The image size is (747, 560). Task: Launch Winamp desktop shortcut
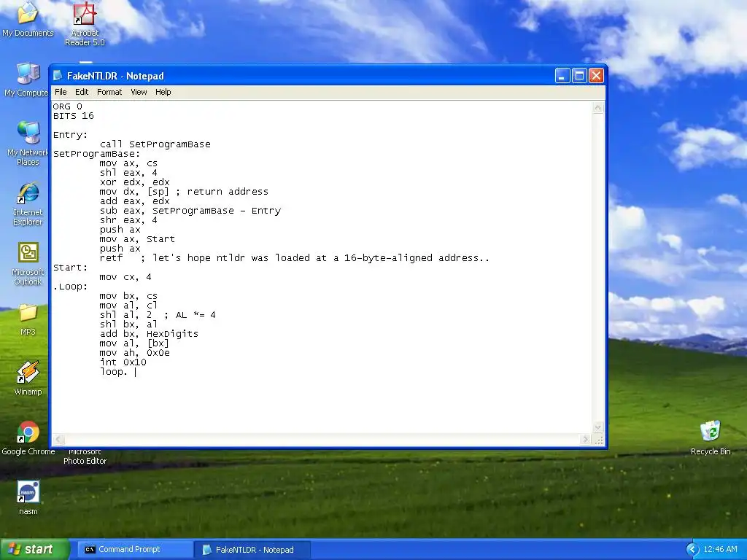tap(28, 378)
